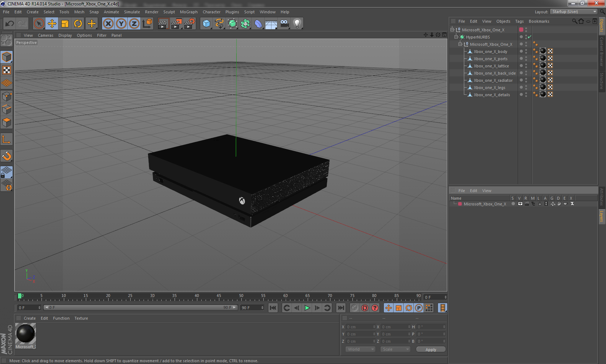Viewport: 606px width, 364px height.
Task: Click the Play forward button
Action: pyautogui.click(x=307, y=308)
